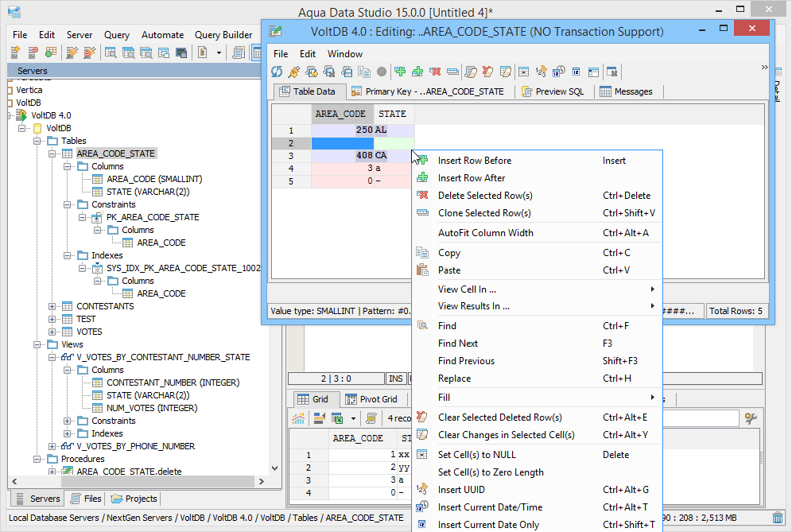Image resolution: width=792 pixels, height=532 pixels.
Task: Collapse the Views folder in the tree
Action: pyautogui.click(x=37, y=344)
